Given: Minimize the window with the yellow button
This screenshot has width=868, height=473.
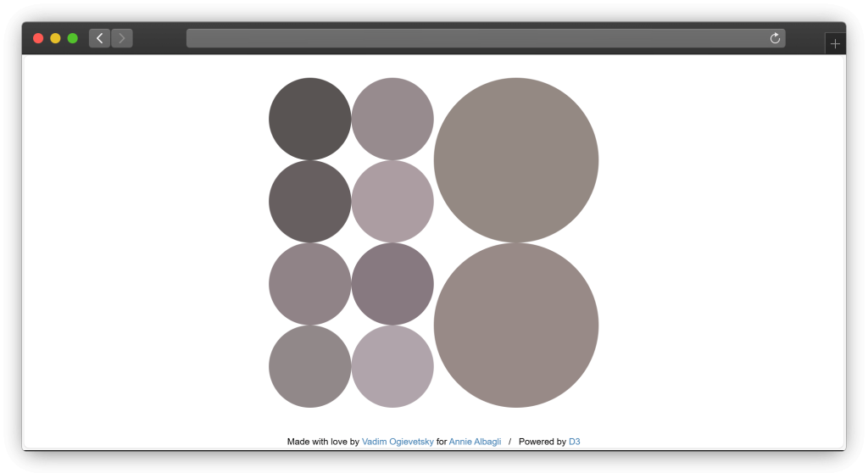Looking at the screenshot, I should click(x=55, y=38).
